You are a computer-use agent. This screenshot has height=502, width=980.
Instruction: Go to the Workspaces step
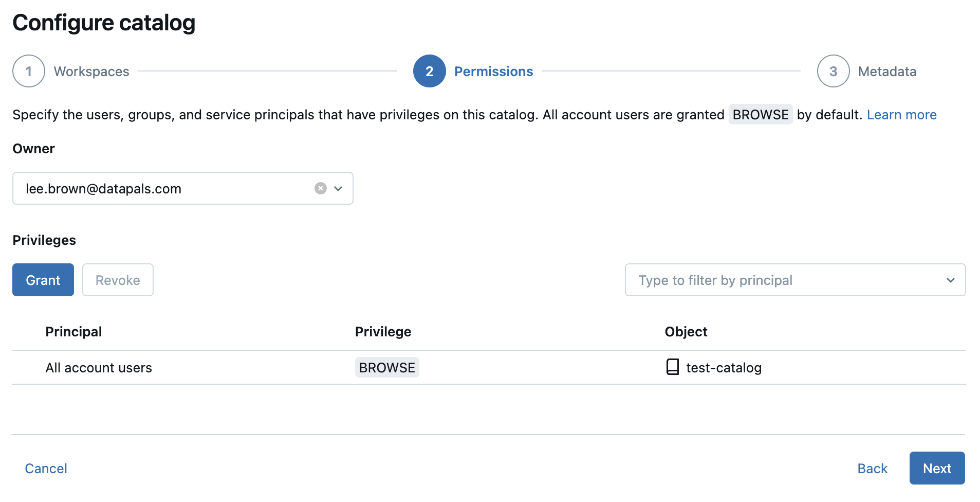[91, 71]
